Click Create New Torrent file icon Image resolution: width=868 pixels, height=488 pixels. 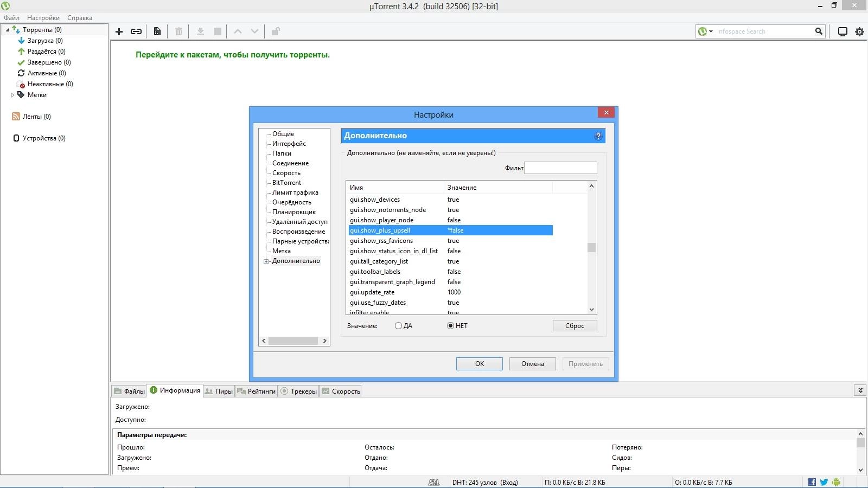(157, 31)
